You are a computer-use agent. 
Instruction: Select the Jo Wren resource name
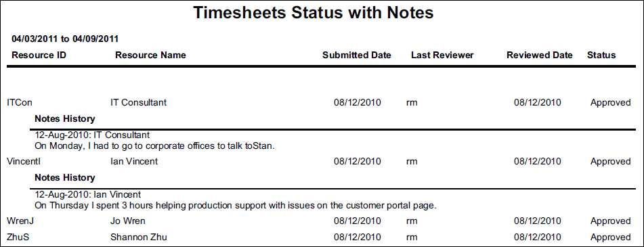click(x=128, y=221)
